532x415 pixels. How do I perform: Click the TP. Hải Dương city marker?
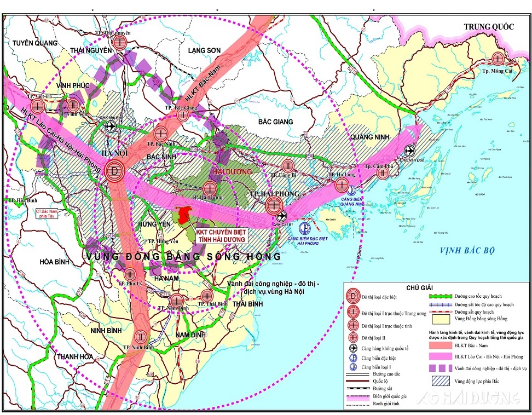[x=210, y=188]
